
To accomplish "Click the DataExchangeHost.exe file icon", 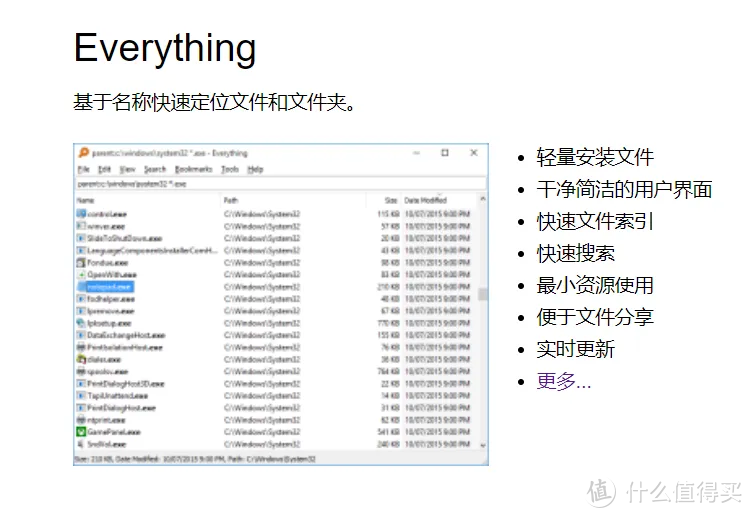I will (x=81, y=335).
